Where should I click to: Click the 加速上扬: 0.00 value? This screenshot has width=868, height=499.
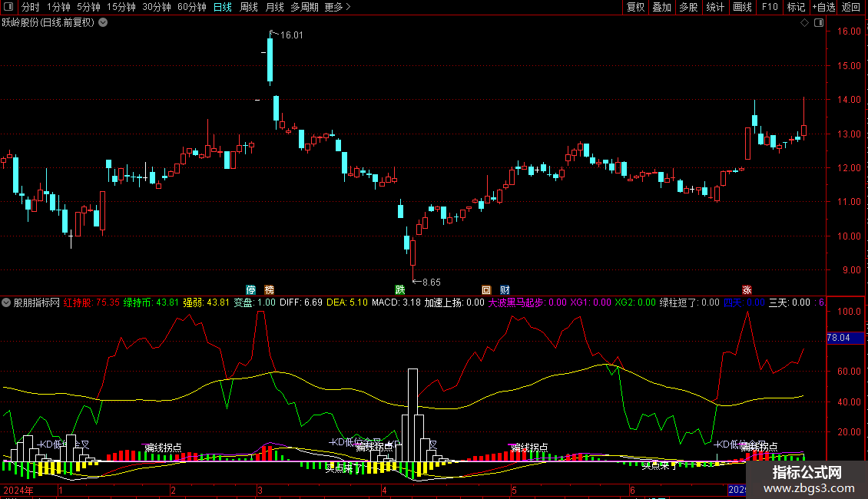(x=455, y=302)
